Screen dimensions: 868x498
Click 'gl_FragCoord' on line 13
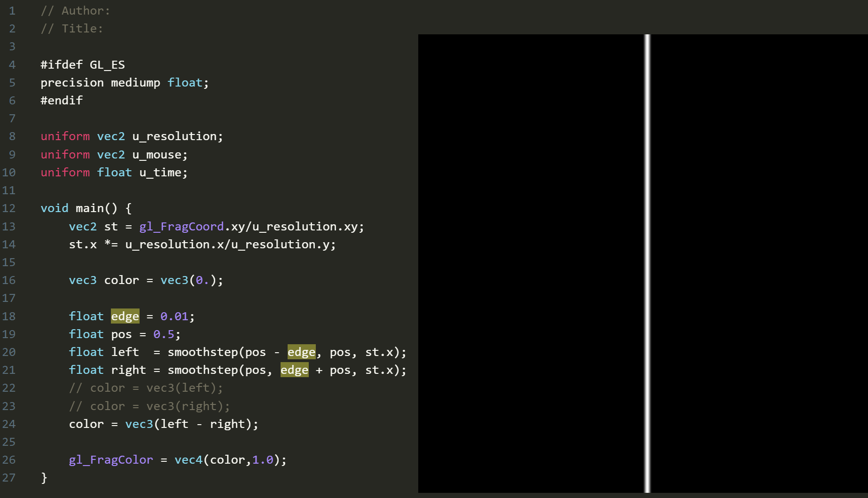181,227
